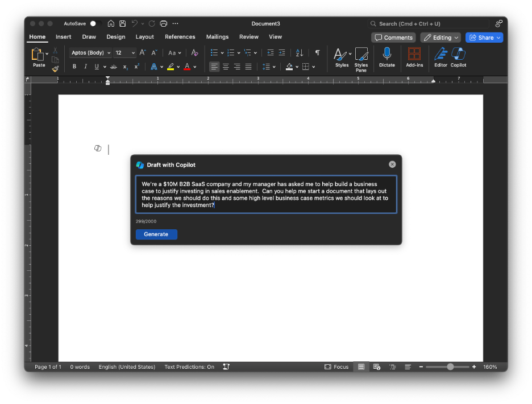The image size is (532, 404).
Task: Open the Change Case Aa dropdown
Action: click(x=174, y=53)
